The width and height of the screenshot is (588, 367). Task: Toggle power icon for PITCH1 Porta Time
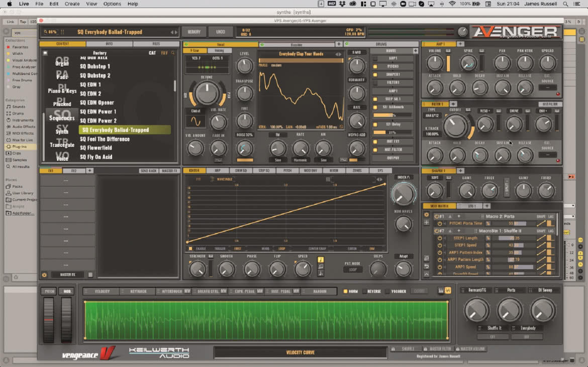coord(440,223)
